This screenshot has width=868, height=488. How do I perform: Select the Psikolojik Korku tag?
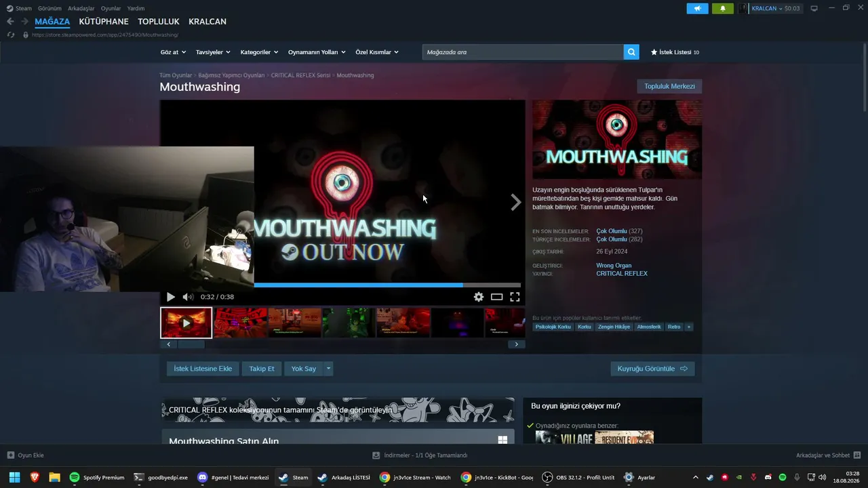click(x=553, y=327)
